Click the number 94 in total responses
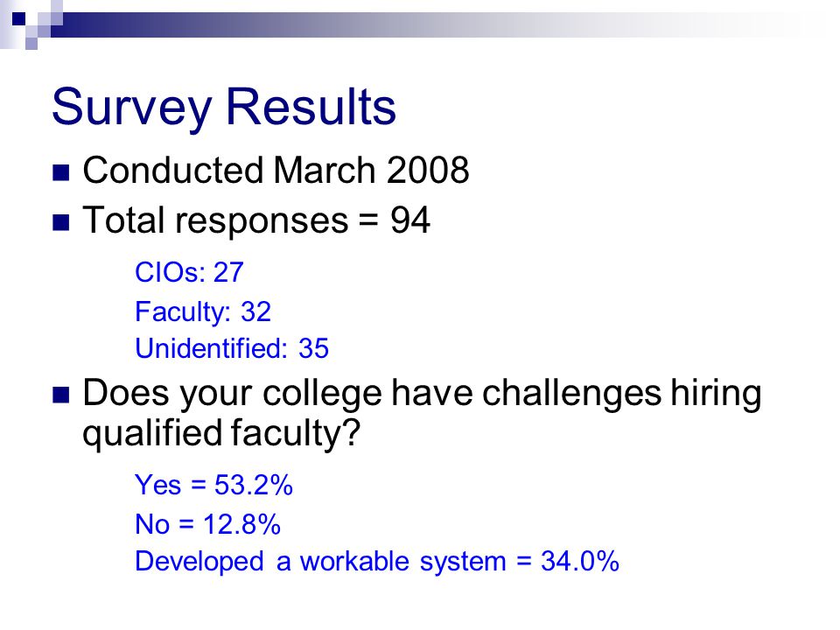 click(409, 220)
